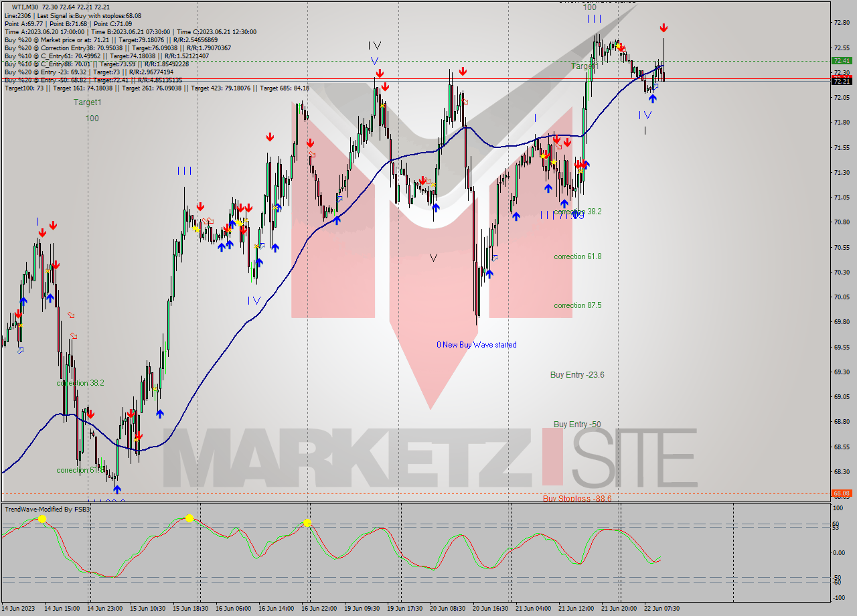Click the green 'Target1' label with 100 beneath it
The width and height of the screenshot is (857, 616).
point(88,102)
